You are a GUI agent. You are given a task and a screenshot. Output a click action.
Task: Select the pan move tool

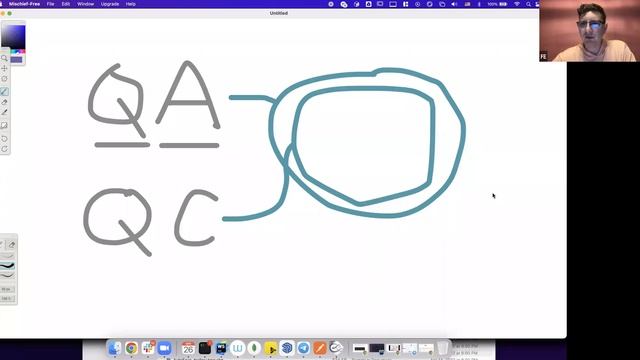coord(4,68)
